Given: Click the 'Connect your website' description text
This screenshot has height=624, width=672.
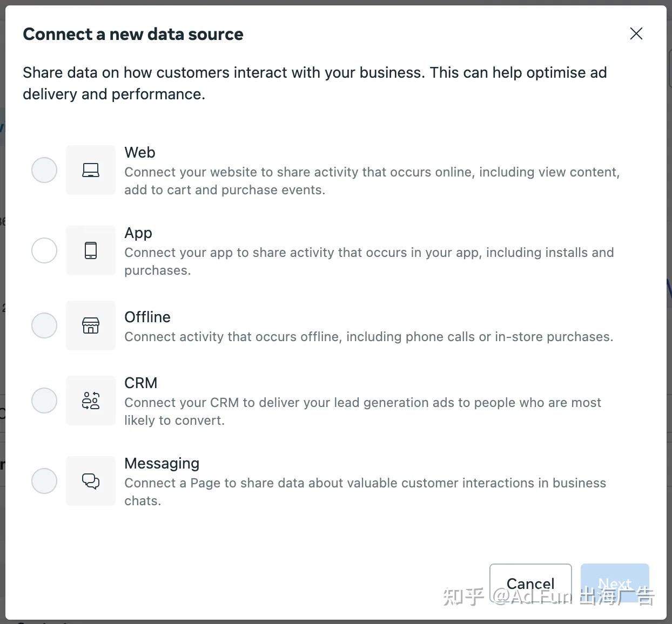Looking at the screenshot, I should click(x=372, y=181).
